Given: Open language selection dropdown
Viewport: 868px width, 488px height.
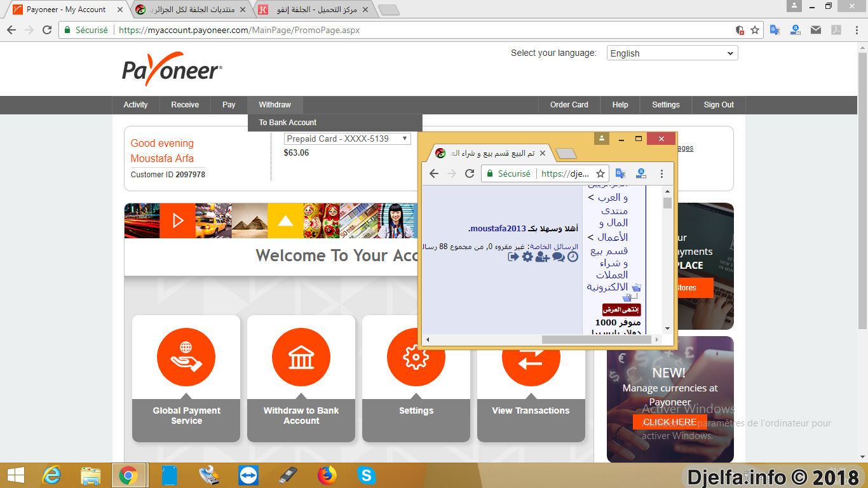Looking at the screenshot, I should tap(672, 53).
